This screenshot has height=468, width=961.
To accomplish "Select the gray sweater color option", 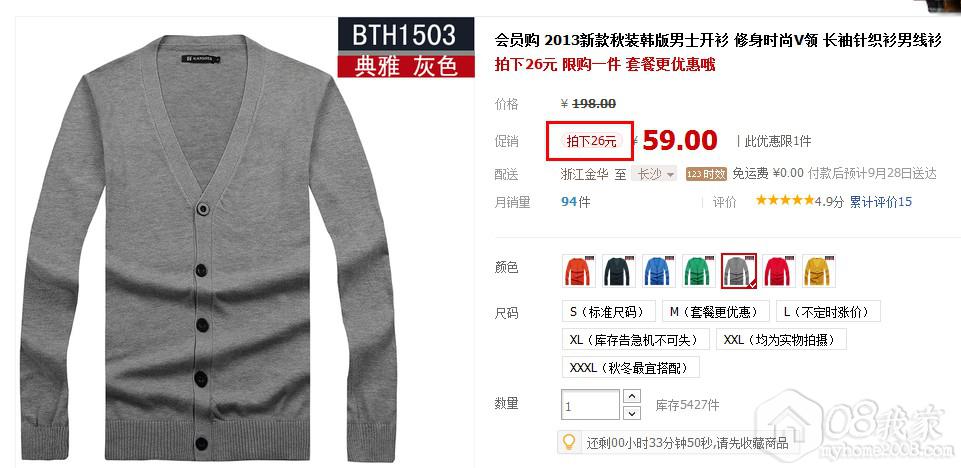I will coord(739,271).
